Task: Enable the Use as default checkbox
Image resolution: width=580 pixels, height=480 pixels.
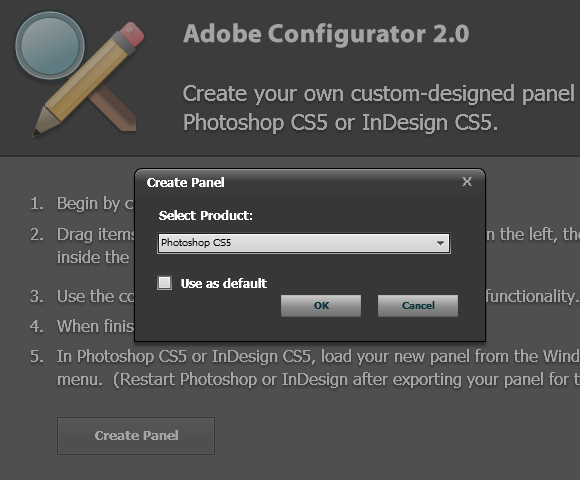Action: click(x=164, y=283)
